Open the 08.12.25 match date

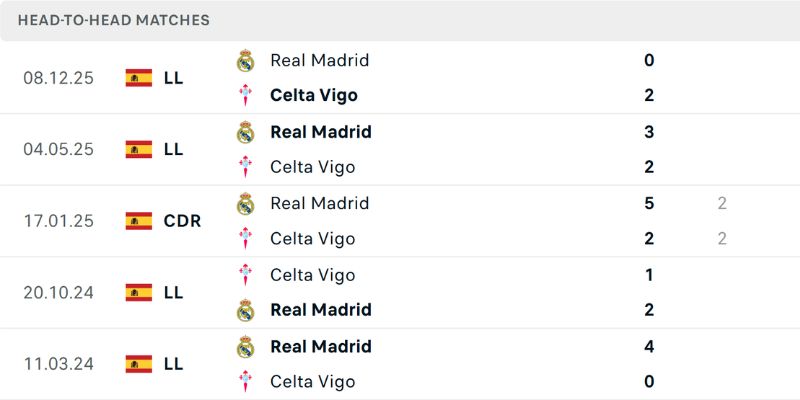click(x=58, y=78)
